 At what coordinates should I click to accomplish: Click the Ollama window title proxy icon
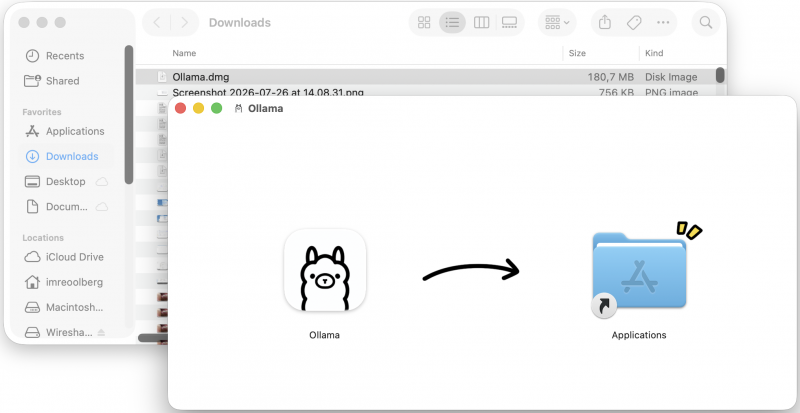238,108
